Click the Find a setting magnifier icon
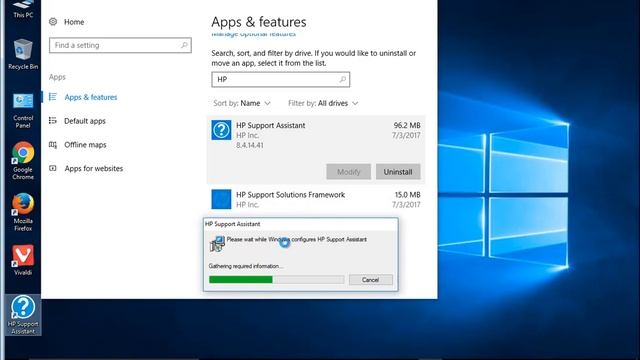Screen dimensions: 640x360 184,45
